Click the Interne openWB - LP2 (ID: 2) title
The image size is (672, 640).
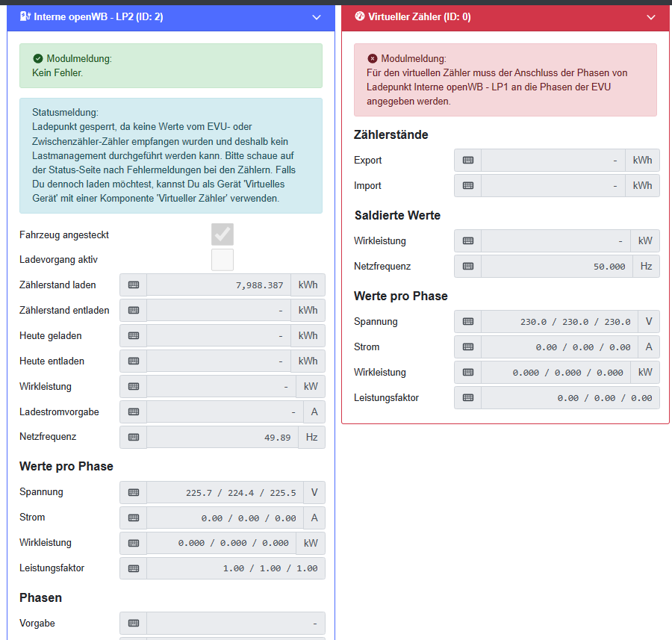pos(98,16)
